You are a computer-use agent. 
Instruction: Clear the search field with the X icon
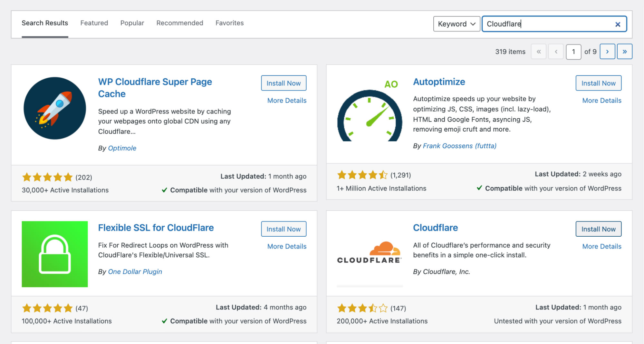(x=618, y=24)
